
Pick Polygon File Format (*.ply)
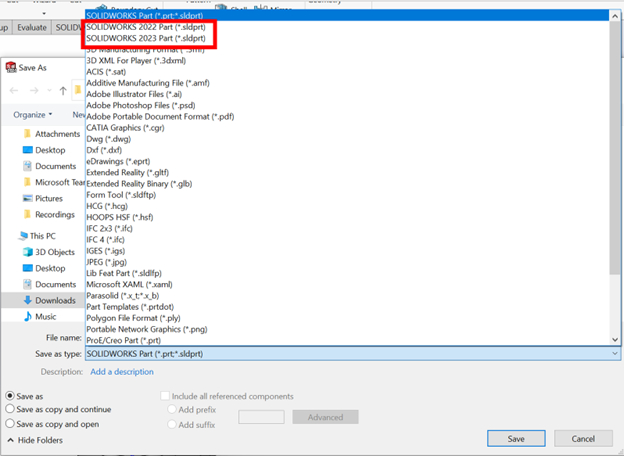pos(347,318)
